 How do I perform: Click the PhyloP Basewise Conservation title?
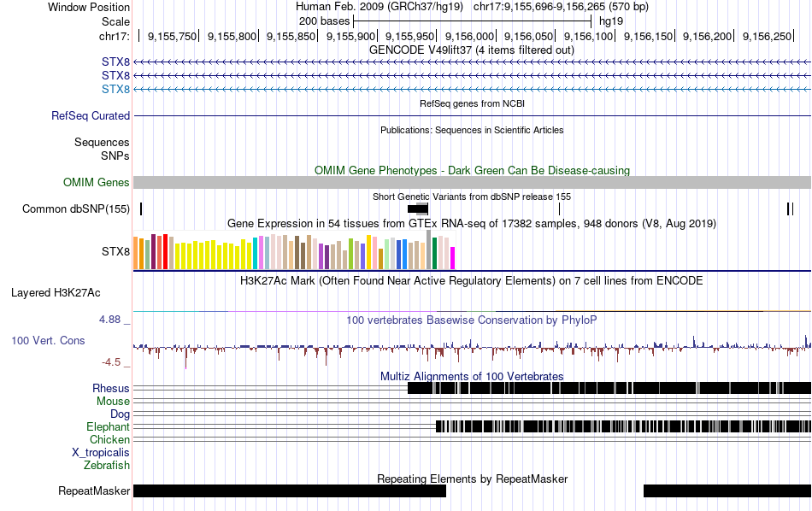pos(472,320)
